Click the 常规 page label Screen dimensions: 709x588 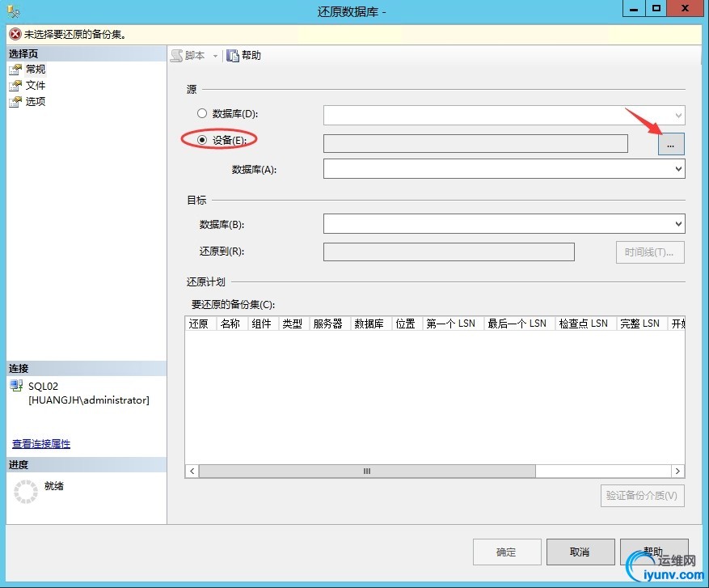(x=36, y=70)
